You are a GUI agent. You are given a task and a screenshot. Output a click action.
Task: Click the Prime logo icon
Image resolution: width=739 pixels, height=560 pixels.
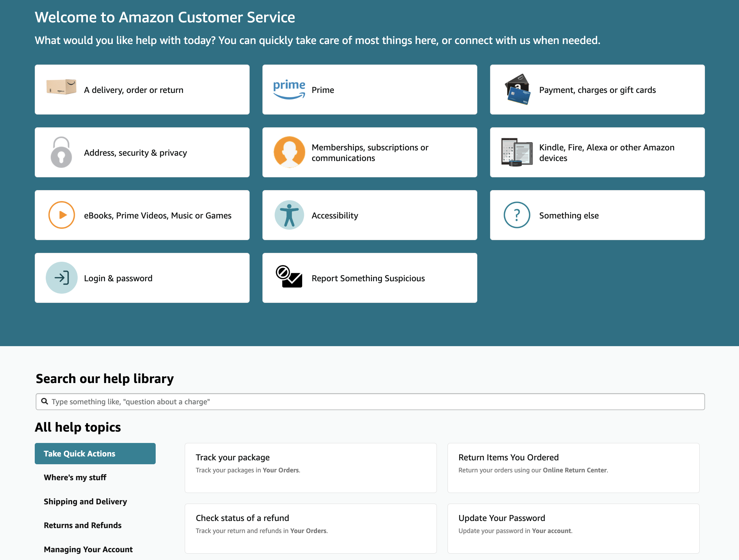coord(289,89)
